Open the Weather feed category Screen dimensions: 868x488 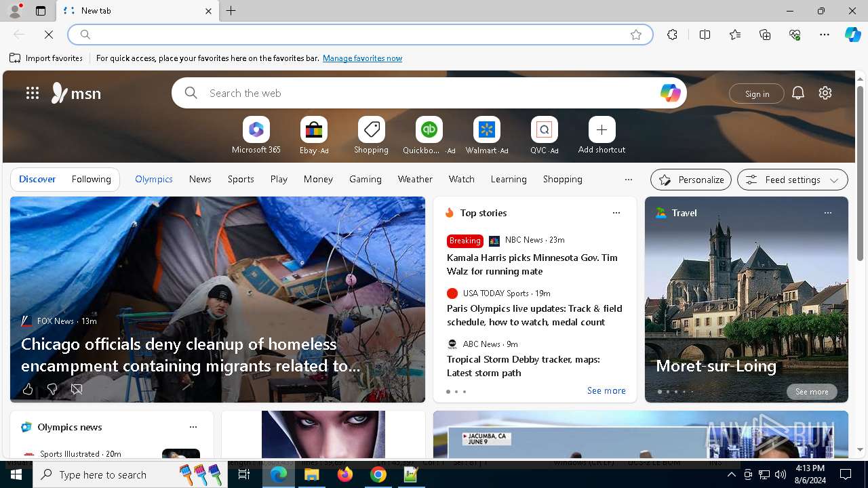415,179
